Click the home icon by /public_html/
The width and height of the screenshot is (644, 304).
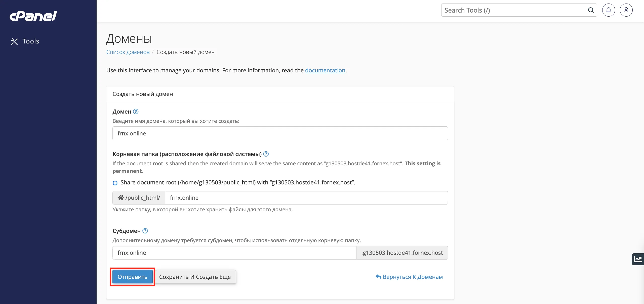pyautogui.click(x=121, y=198)
